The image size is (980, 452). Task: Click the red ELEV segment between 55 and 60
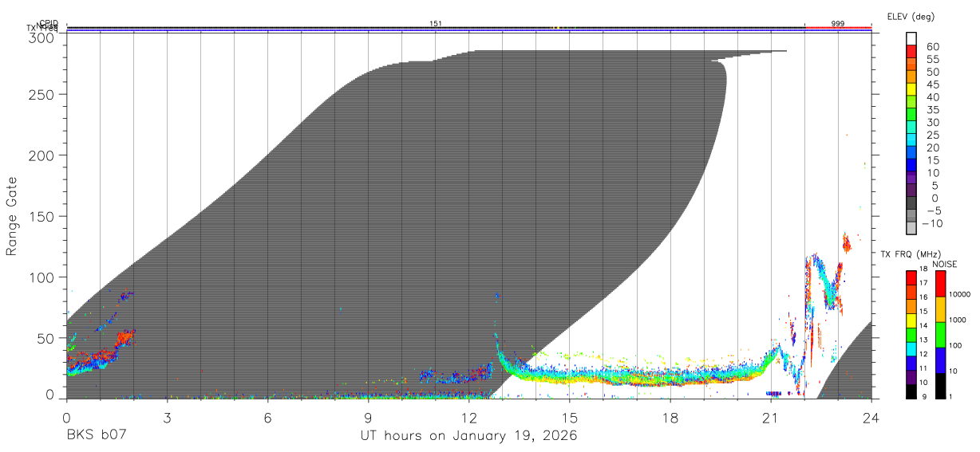(x=911, y=52)
